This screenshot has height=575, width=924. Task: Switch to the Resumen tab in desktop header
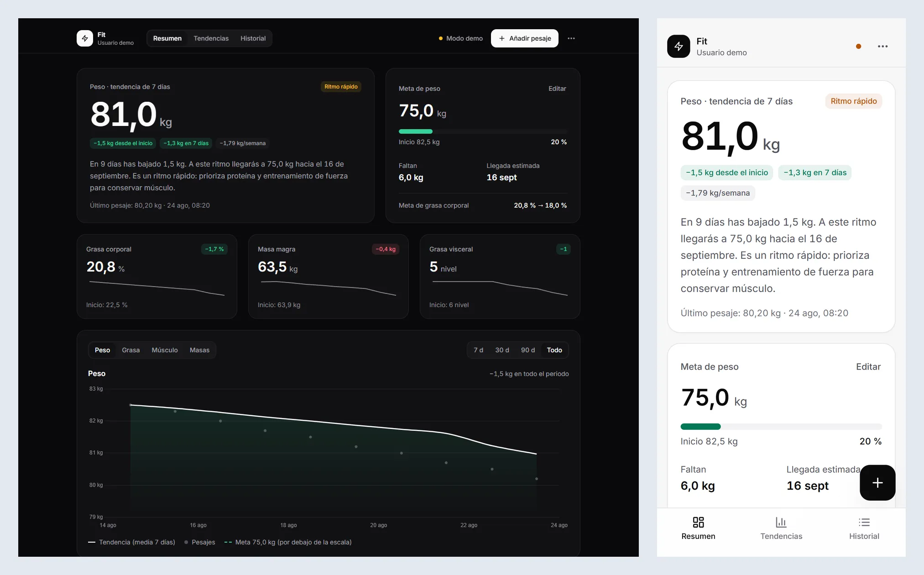(x=167, y=38)
